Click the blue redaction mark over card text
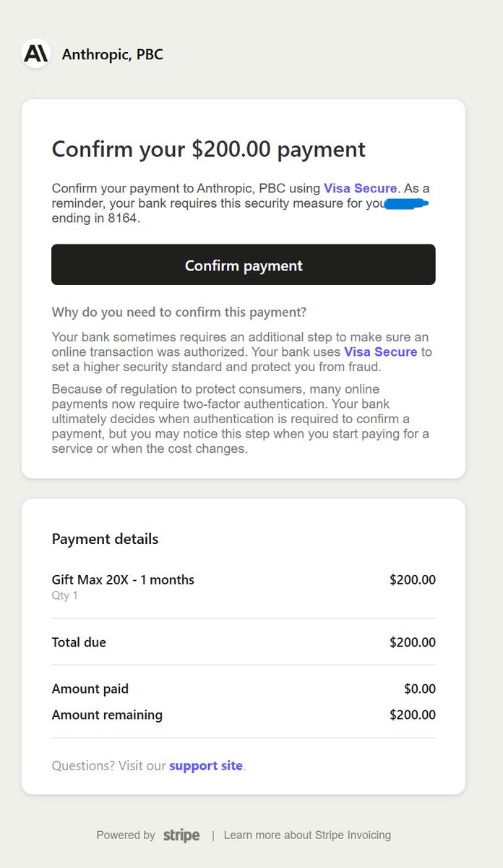The height and width of the screenshot is (868, 503). pyautogui.click(x=407, y=204)
